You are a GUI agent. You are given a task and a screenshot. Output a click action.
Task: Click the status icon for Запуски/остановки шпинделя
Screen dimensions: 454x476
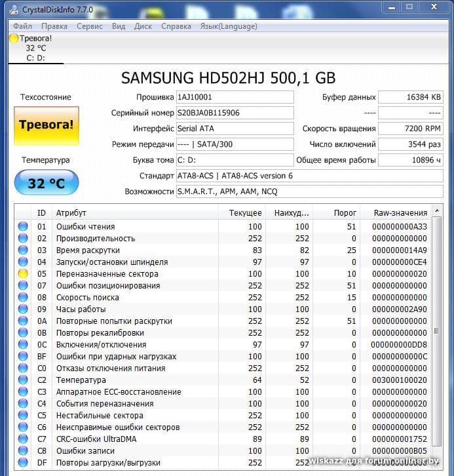23,262
